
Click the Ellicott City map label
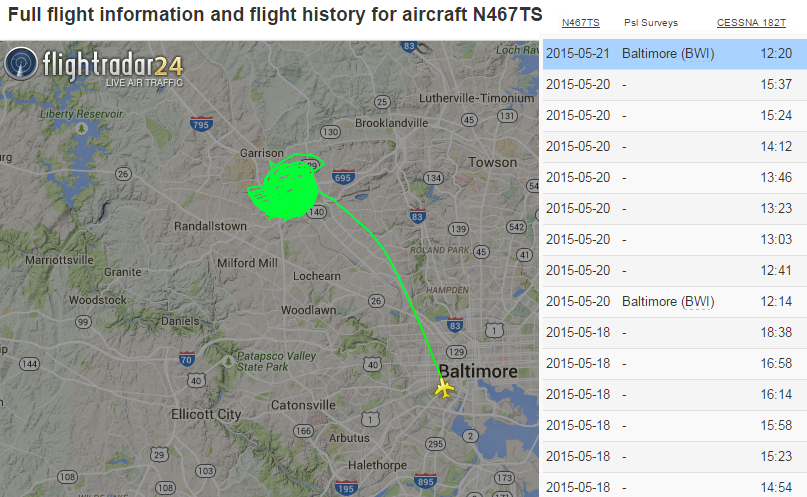coord(206,415)
